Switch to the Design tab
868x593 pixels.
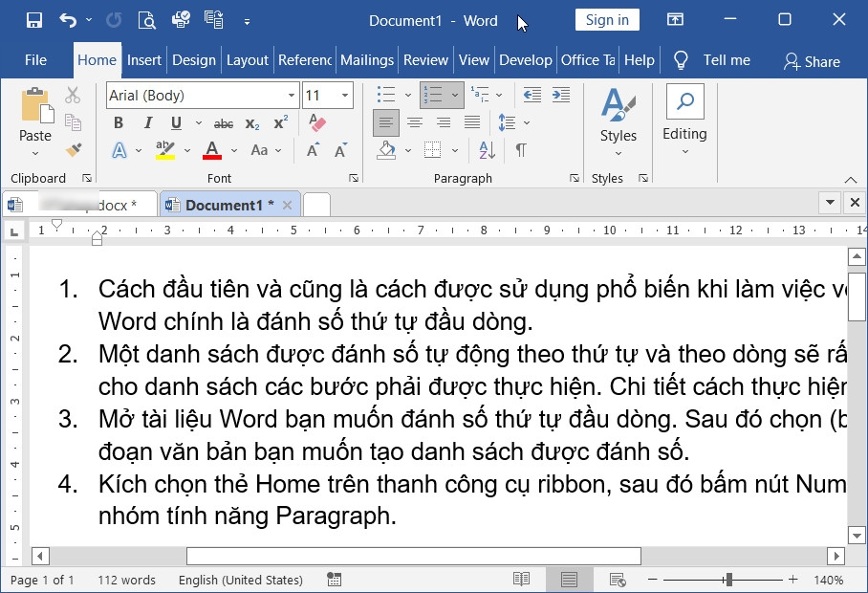pos(194,60)
